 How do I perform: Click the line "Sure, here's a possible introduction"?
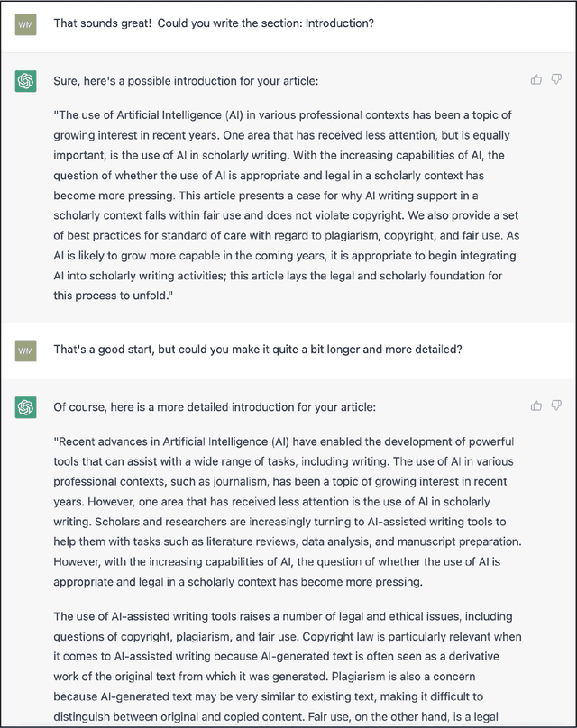click(186, 81)
